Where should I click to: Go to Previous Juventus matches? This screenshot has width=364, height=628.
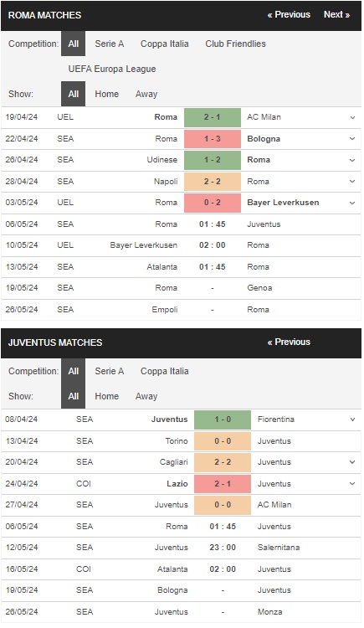[289, 342]
